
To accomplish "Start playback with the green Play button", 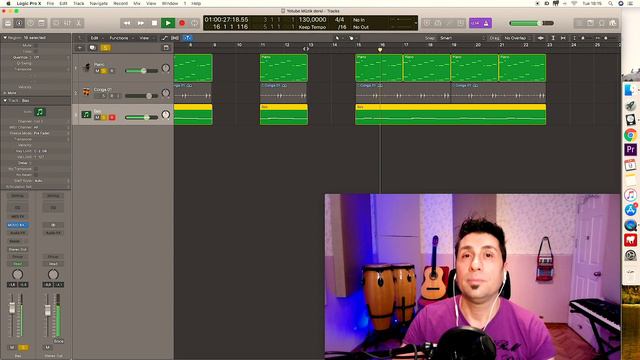I will 168,23.
